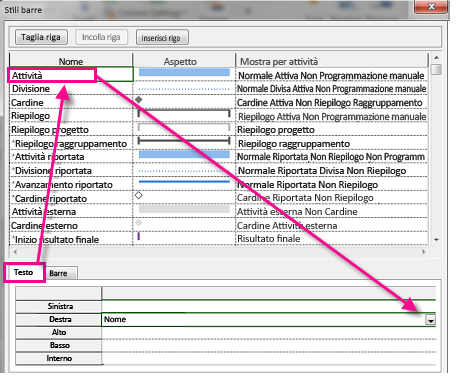Click the horizontal scrollbar left arrow
459x386 pixels.
(15, 252)
